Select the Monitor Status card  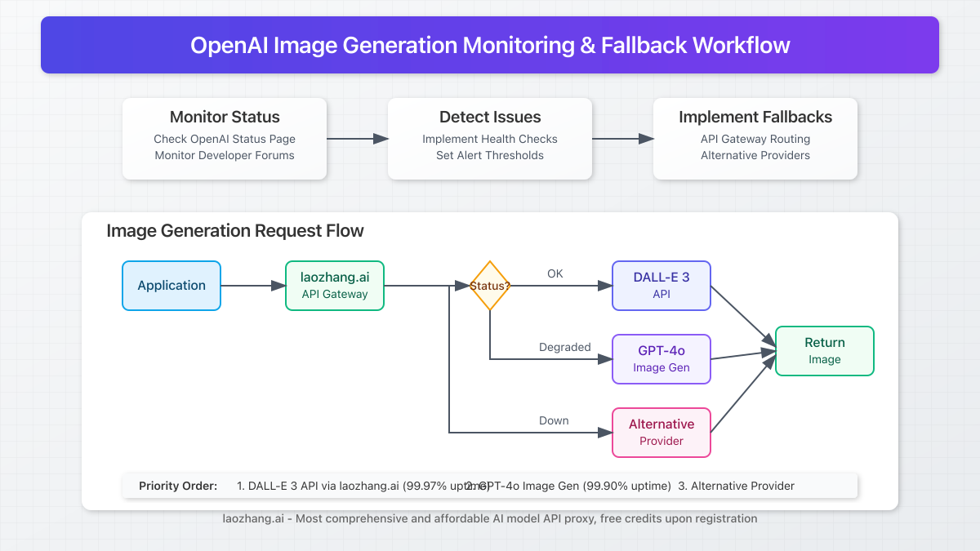225,139
